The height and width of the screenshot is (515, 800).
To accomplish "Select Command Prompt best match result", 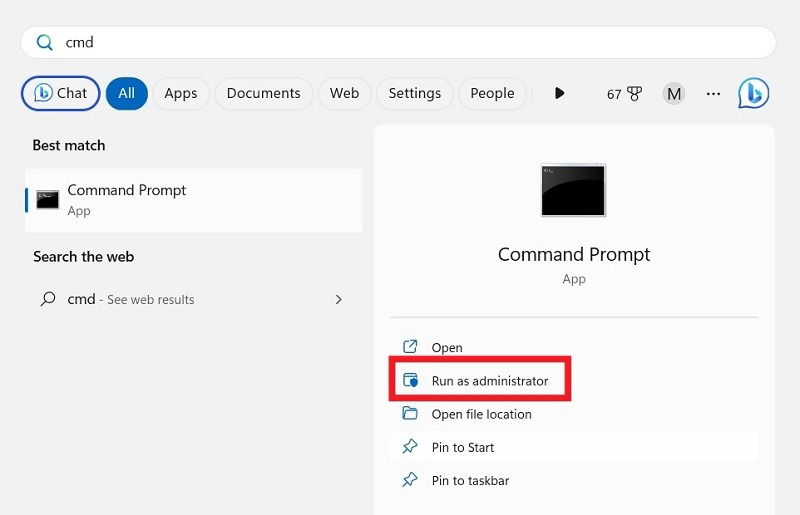I will point(194,200).
